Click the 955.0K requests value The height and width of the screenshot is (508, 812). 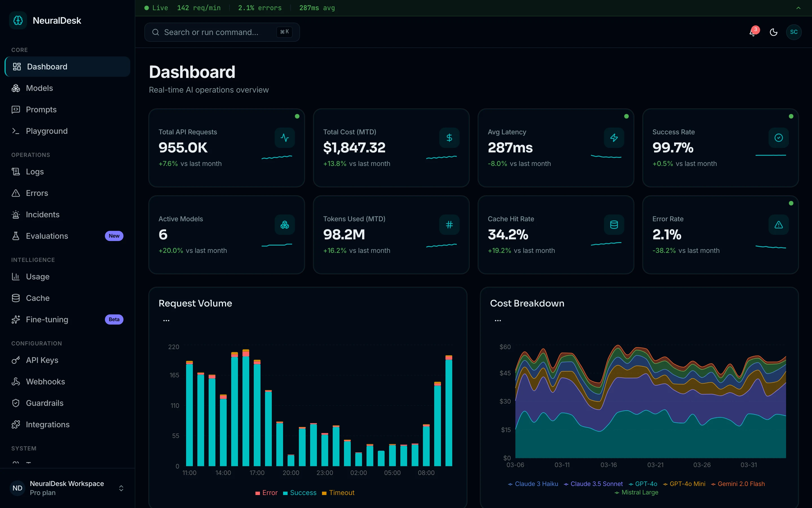183,148
